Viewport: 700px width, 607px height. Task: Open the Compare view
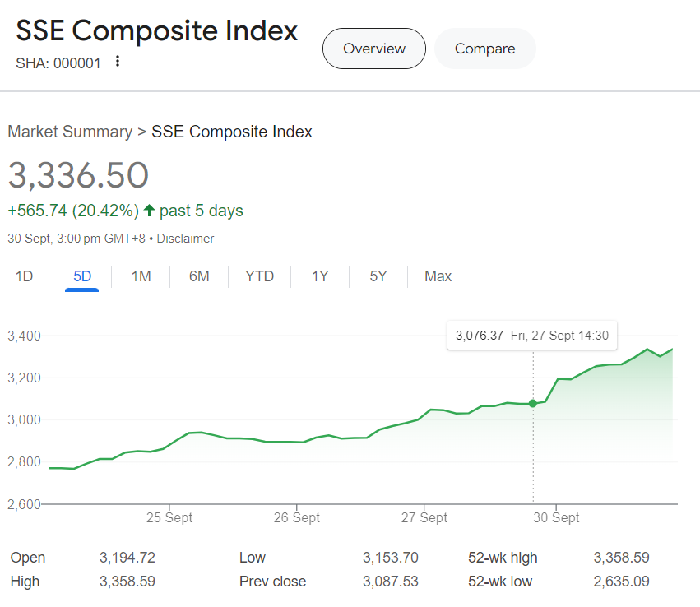[x=484, y=49]
